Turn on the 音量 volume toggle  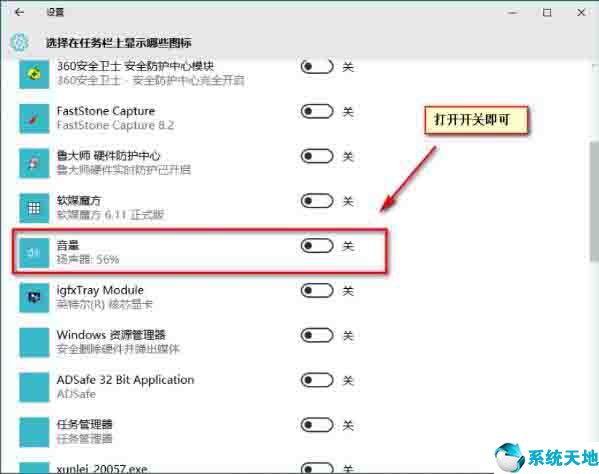(x=317, y=246)
